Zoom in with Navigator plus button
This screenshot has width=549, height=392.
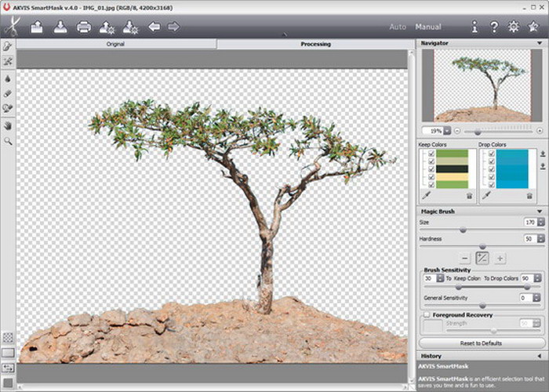540,131
